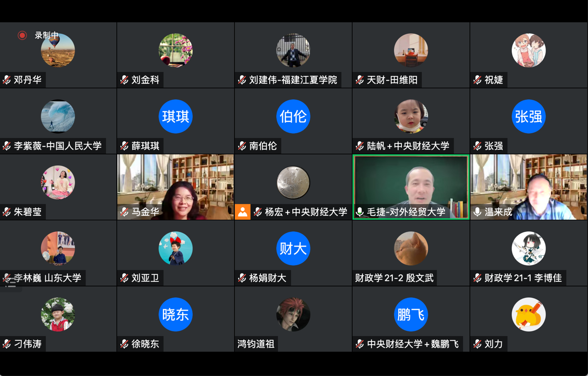Image resolution: width=588 pixels, height=376 pixels.
Task: Click name label 财政学21-2 殷文武
Action: click(x=395, y=278)
